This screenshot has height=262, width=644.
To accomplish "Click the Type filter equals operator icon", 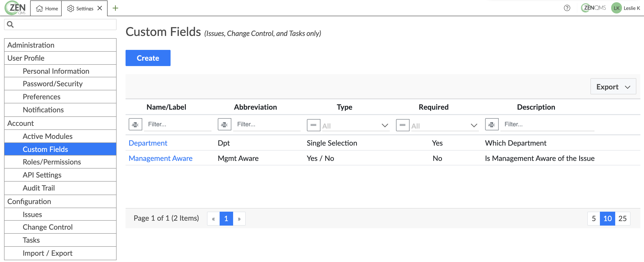I will point(313,125).
